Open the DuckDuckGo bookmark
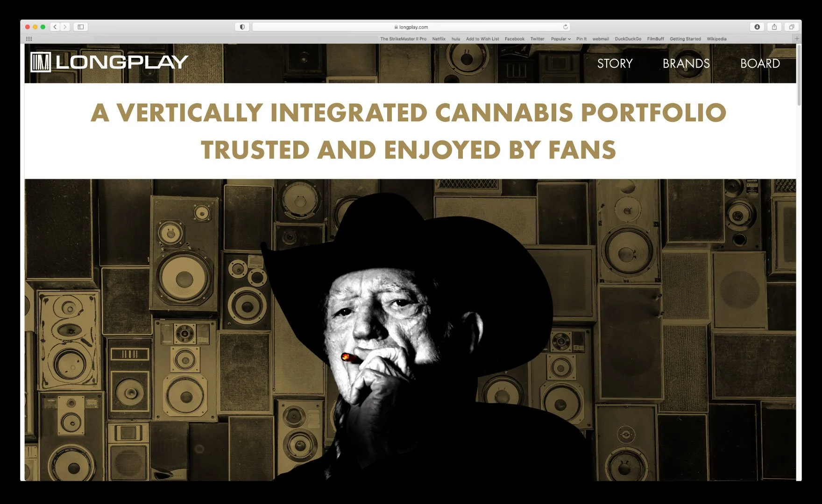Viewport: 822px width, 504px height. [x=628, y=39]
